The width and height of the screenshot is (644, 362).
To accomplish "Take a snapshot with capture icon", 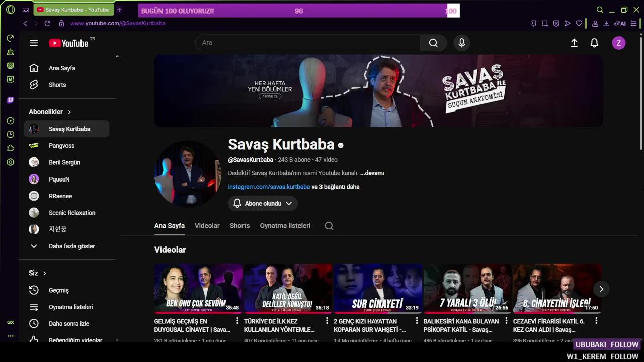I will [x=545, y=23].
